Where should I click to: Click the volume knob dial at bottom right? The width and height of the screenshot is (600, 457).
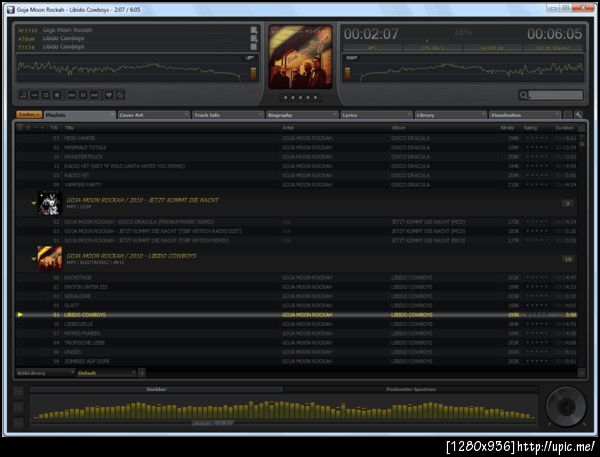point(566,406)
